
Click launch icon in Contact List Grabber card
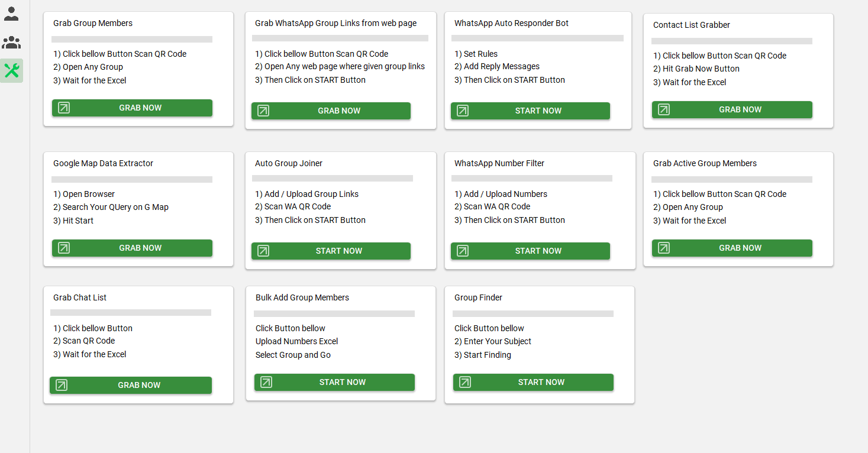(664, 109)
